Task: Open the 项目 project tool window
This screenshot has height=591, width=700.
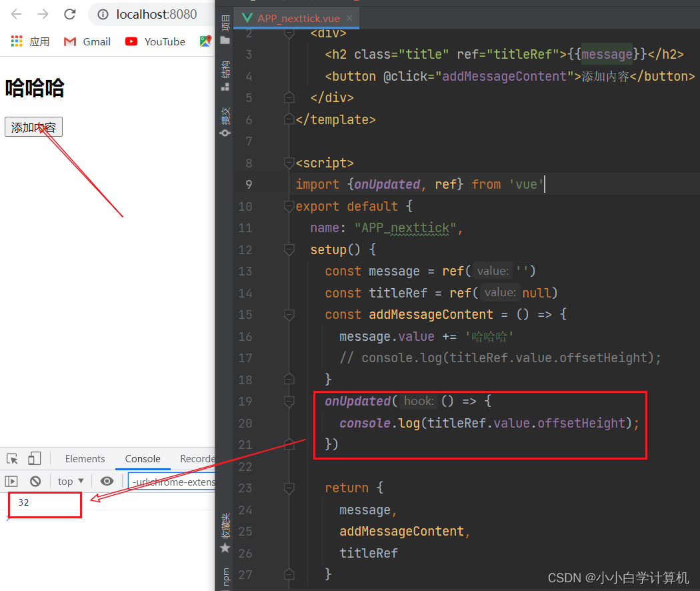Action: tap(225, 29)
